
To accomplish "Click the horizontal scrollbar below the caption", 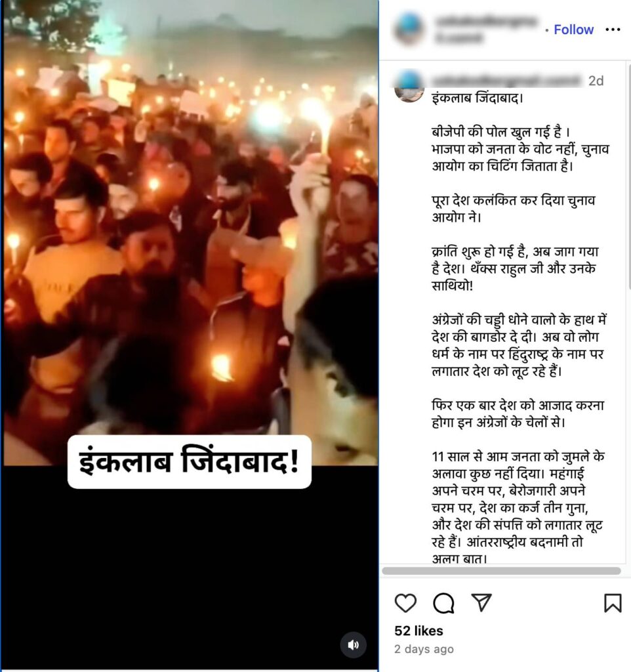I will (x=501, y=571).
